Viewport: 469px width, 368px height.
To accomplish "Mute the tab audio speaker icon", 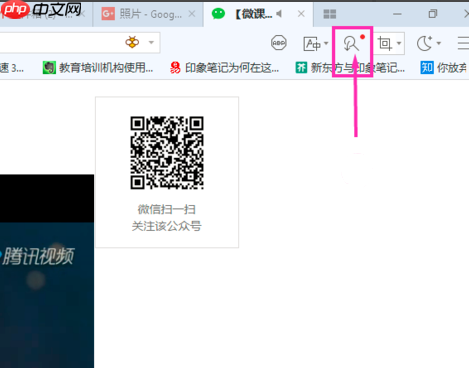I will click(x=279, y=14).
